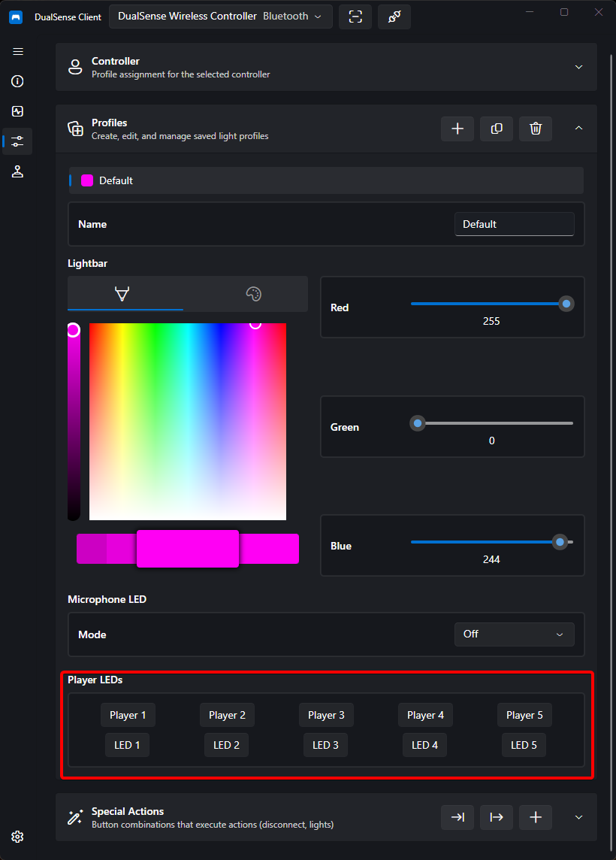The image size is (616, 860).
Task: Delete the selected profile with trash icon
Action: pos(536,129)
